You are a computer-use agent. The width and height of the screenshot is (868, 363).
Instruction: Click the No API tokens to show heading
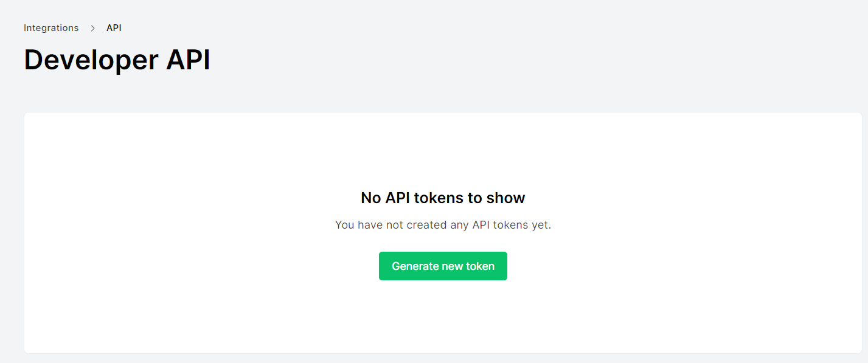click(443, 198)
